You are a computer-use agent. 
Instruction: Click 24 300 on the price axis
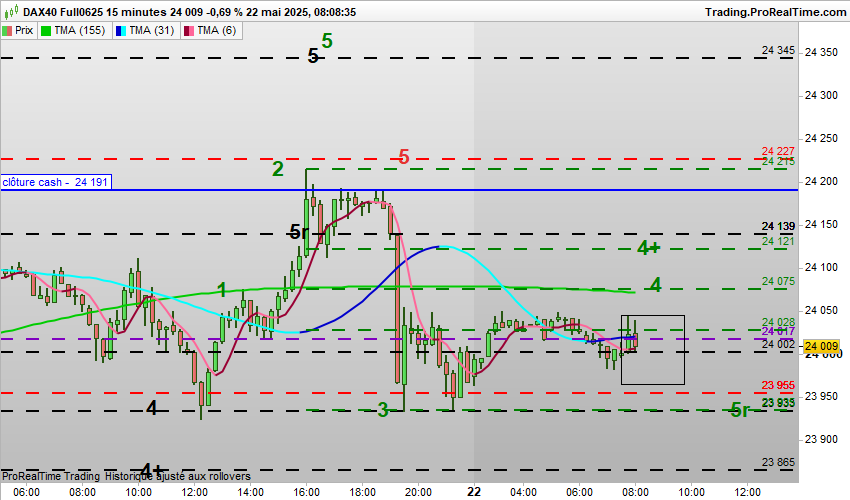coord(821,95)
